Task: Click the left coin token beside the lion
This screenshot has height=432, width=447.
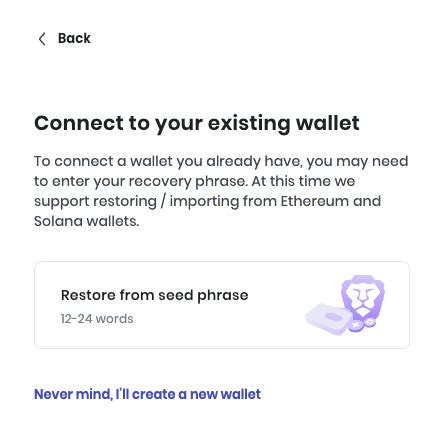Action: 356,325
